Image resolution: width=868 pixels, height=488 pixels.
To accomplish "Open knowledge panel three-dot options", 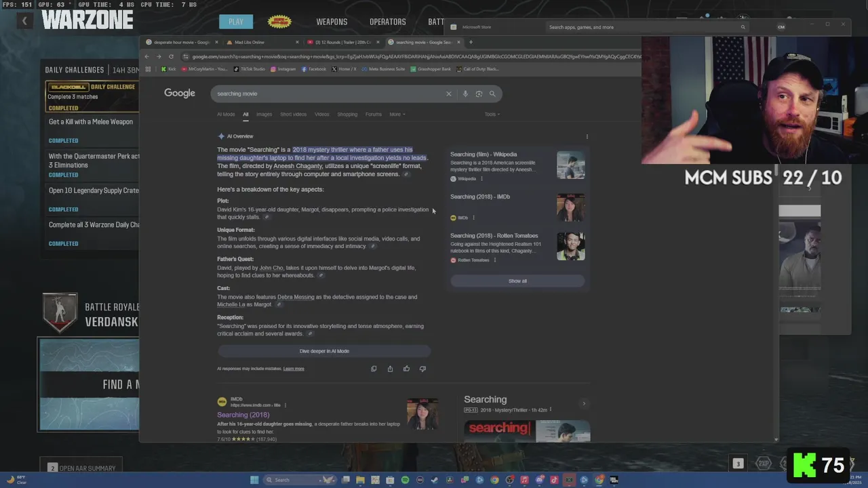I will point(551,410).
